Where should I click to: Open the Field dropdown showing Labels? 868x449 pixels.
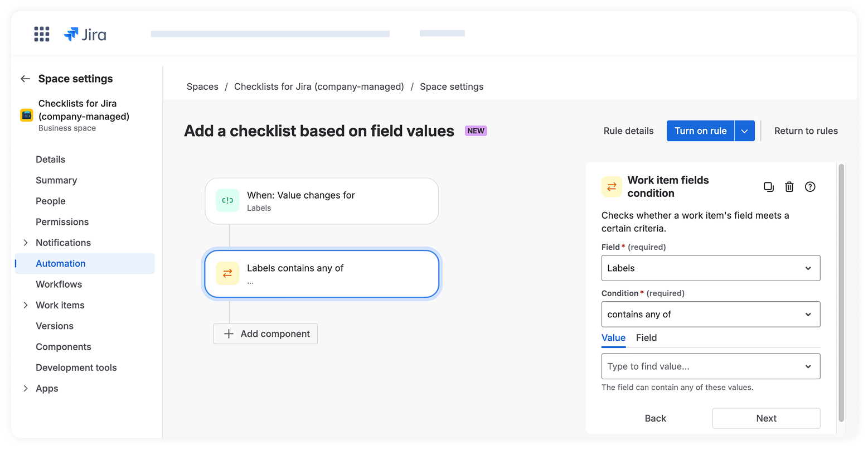point(710,268)
